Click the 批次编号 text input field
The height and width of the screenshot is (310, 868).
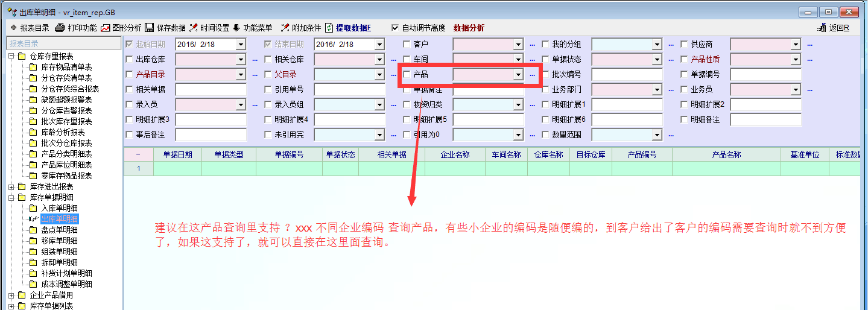(627, 74)
